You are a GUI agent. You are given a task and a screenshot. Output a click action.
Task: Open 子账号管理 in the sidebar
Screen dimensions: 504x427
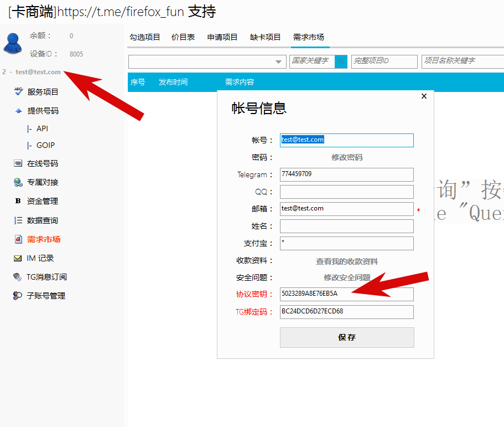(x=46, y=296)
